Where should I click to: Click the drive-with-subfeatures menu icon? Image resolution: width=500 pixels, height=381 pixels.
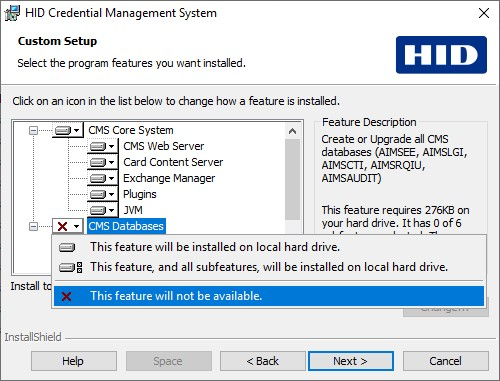tap(70, 267)
